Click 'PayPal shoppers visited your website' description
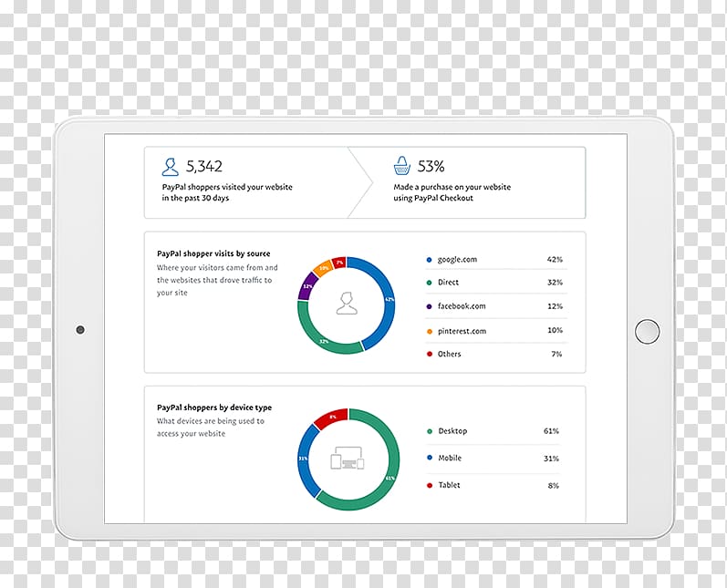The width and height of the screenshot is (727, 588). pos(227,192)
